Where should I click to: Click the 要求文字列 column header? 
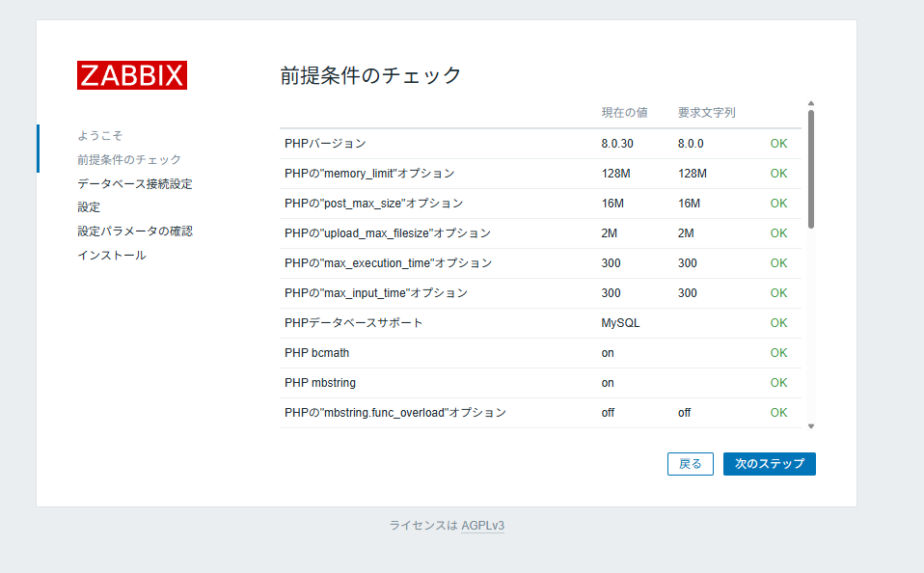click(707, 112)
